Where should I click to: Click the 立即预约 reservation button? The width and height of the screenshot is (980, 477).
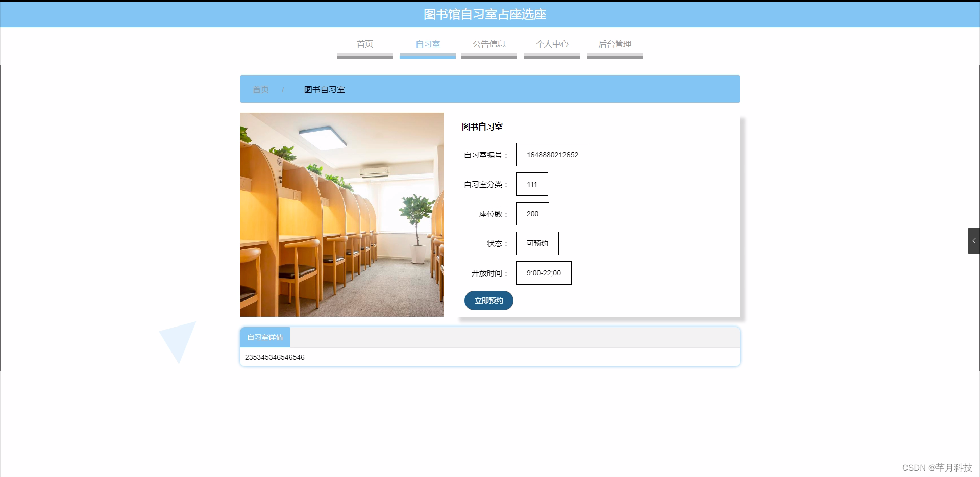tap(488, 300)
